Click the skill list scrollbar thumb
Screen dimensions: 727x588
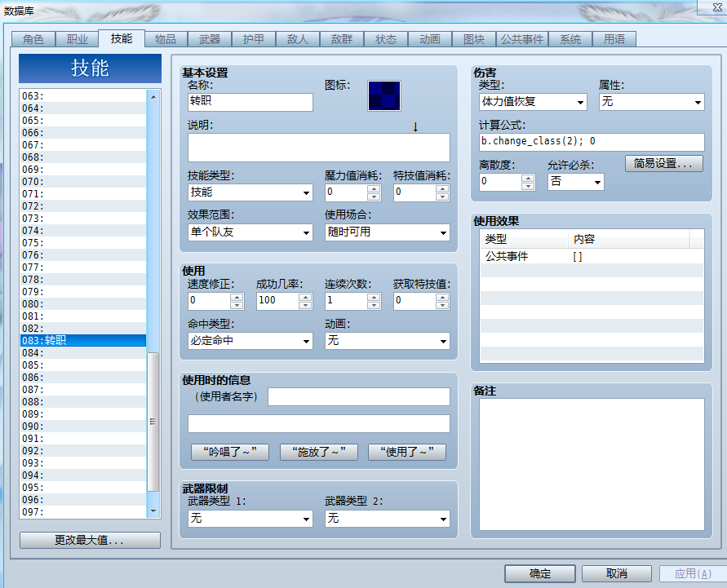pyautogui.click(x=153, y=422)
